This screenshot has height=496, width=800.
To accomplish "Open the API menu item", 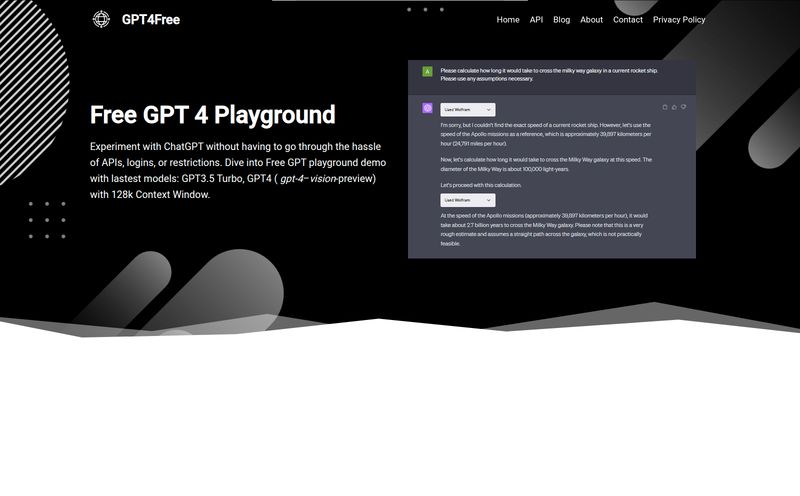I will click(x=536, y=19).
